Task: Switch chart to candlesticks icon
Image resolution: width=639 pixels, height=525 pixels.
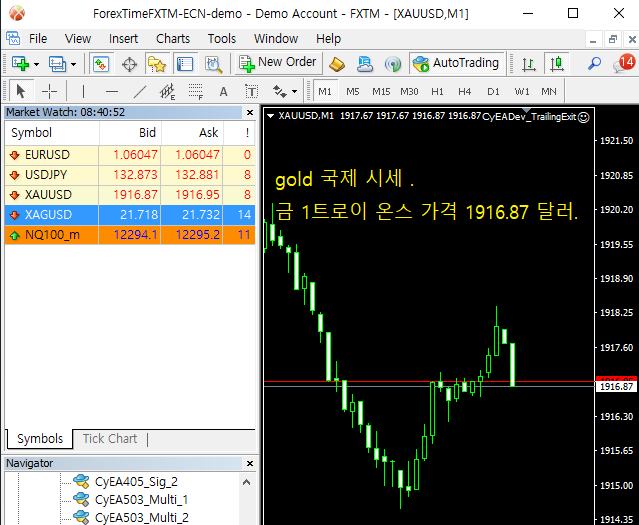Action: tap(557, 64)
